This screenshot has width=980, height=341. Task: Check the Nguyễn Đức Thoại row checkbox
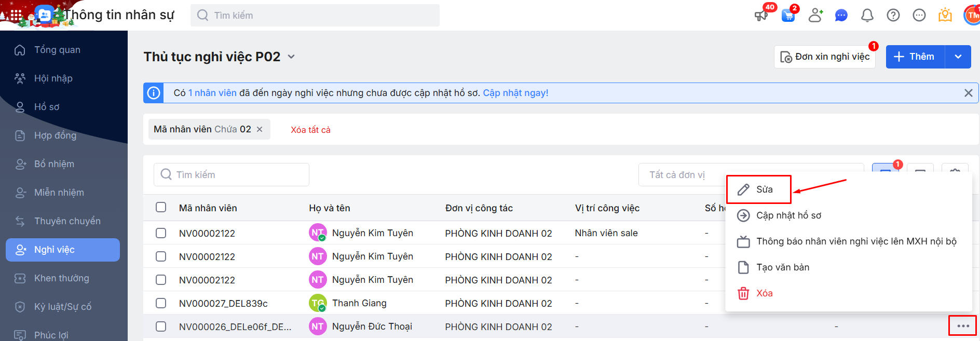[161, 326]
